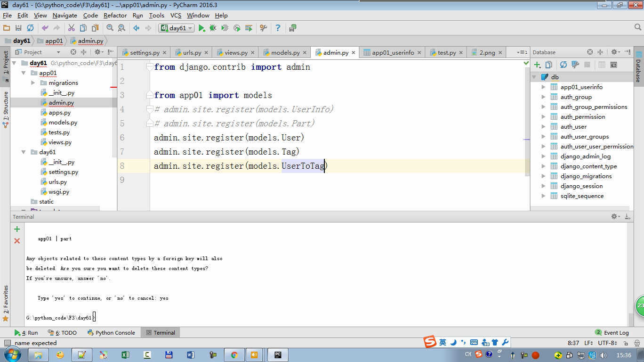Open Replace with the magnifier-A icon
This screenshot has width=644, height=362.
(121, 28)
